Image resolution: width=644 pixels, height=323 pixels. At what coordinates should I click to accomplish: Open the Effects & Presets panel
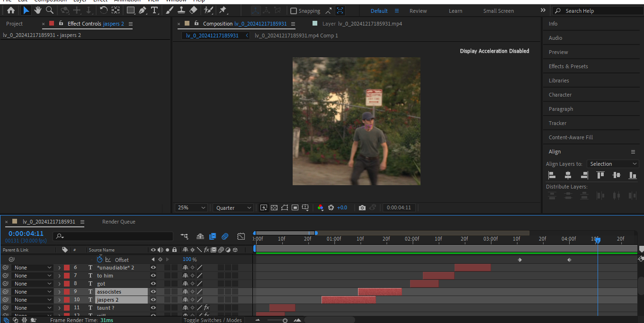pos(568,66)
